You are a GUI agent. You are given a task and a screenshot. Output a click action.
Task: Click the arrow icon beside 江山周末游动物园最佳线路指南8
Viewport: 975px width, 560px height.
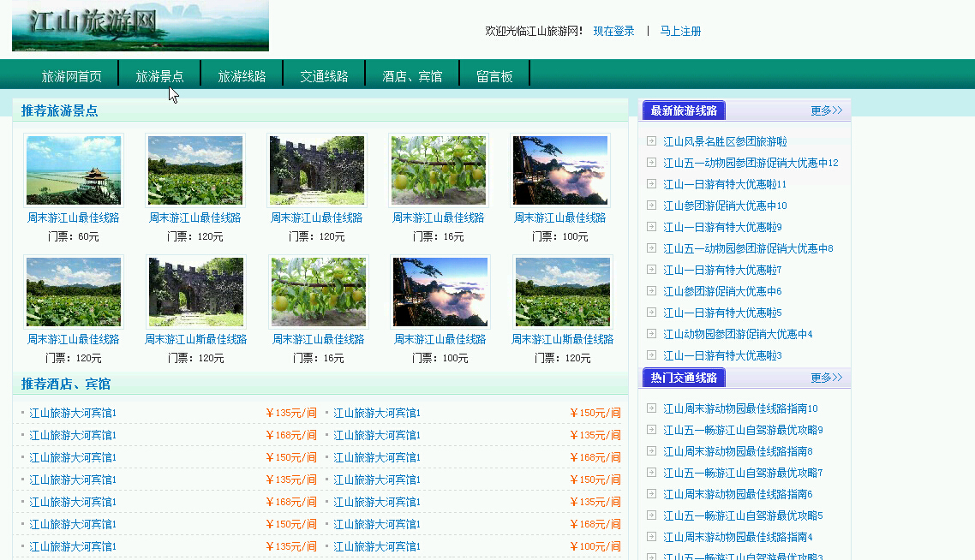651,451
